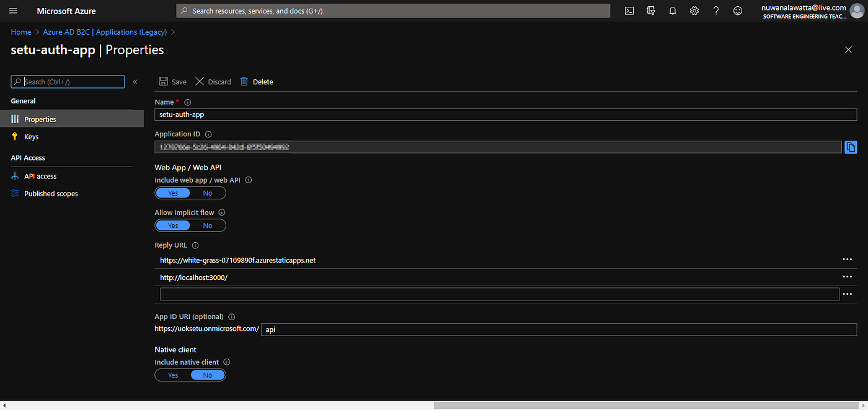
Task: Open options for localhost reply URL
Action: [848, 277]
